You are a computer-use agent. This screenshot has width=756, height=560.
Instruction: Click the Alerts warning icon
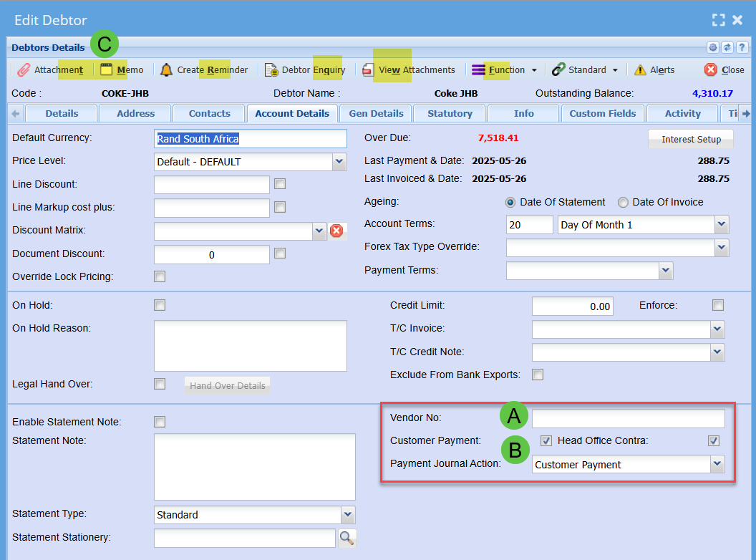[x=640, y=70]
